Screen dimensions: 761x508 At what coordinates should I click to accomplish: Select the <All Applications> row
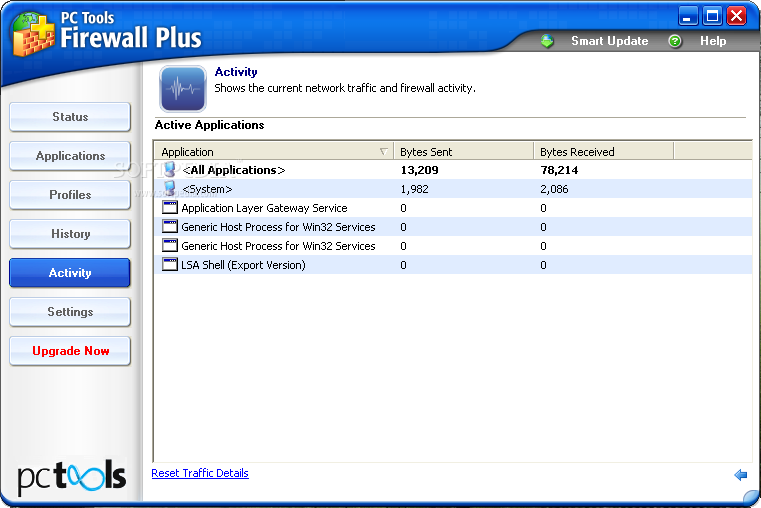pos(453,170)
